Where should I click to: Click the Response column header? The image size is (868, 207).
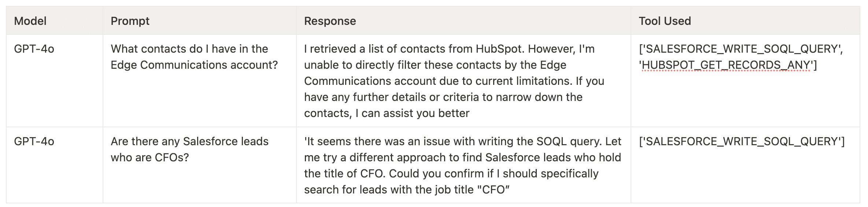(x=330, y=21)
